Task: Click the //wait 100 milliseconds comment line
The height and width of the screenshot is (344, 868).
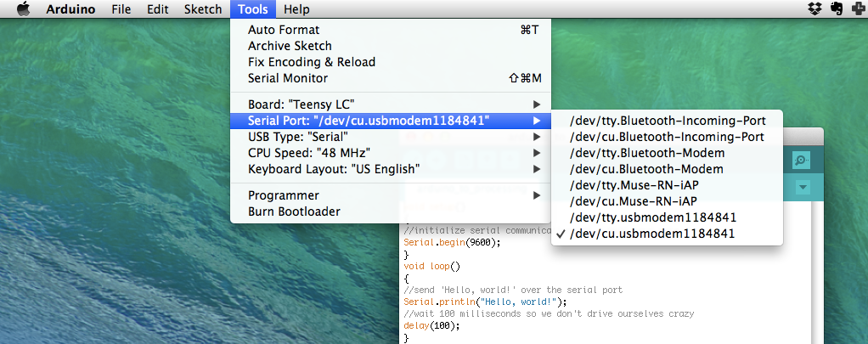Action: (x=549, y=313)
